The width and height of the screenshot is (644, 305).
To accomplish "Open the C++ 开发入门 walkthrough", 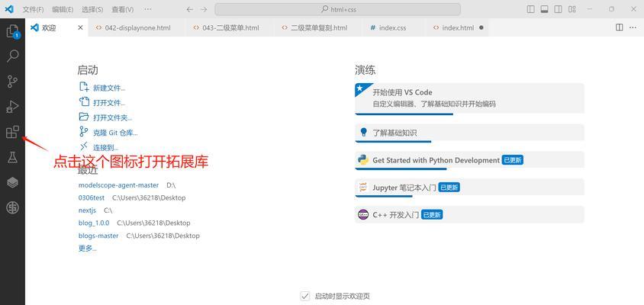I will tap(469, 215).
